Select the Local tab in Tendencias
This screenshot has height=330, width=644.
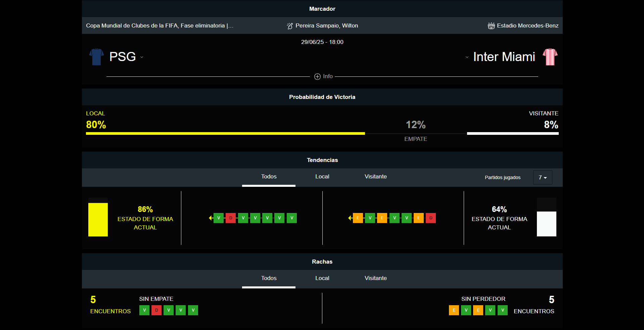pyautogui.click(x=322, y=177)
